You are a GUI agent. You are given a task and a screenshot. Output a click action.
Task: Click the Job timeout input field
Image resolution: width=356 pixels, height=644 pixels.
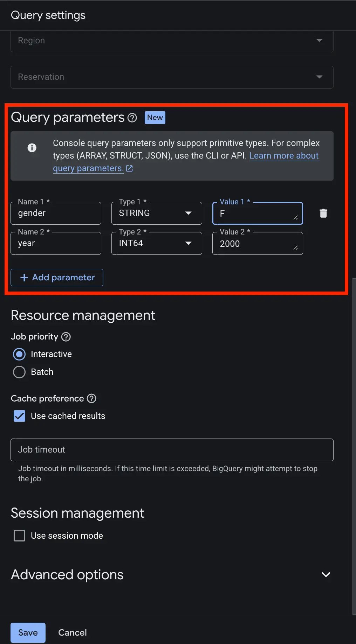coord(172,450)
